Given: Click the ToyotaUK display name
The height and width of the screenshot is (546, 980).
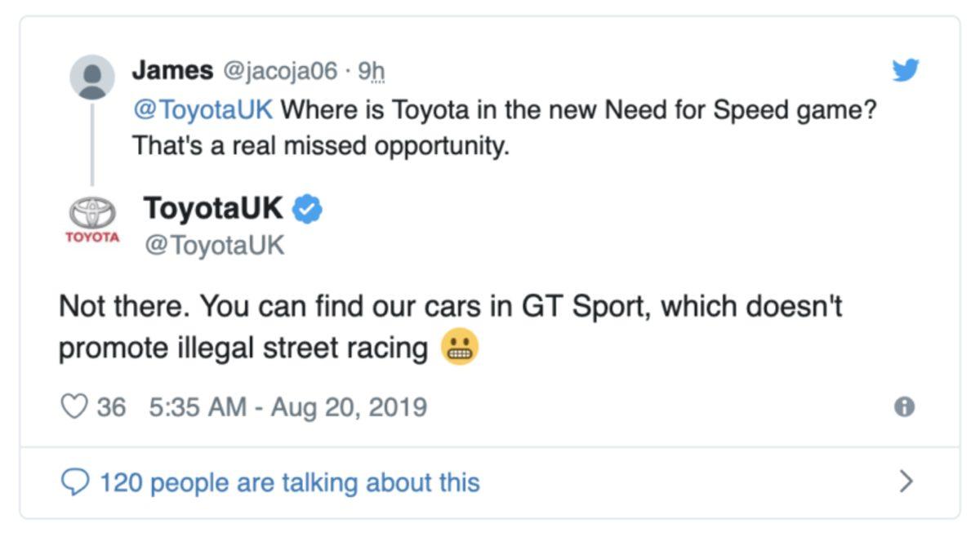Looking at the screenshot, I should pyautogui.click(x=215, y=210).
